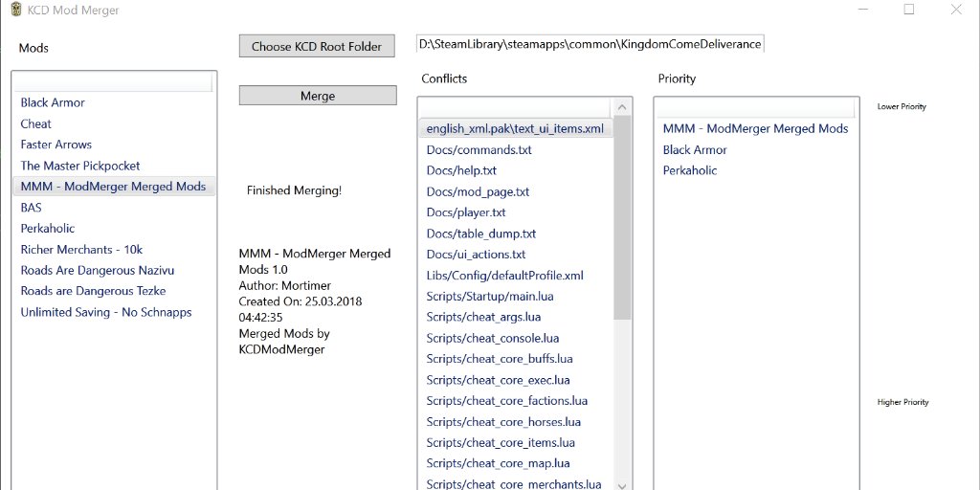Screen dimensions: 980x490
Task: Click the Conflicts list scroll down arrow
Action: (622, 485)
